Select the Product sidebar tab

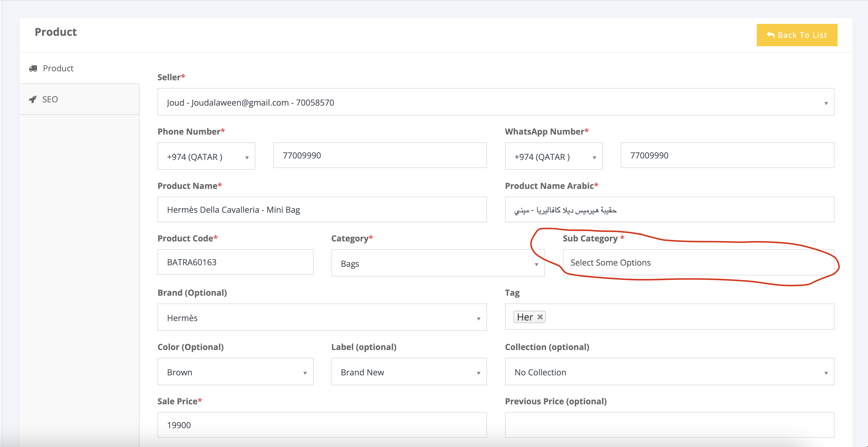tap(58, 68)
